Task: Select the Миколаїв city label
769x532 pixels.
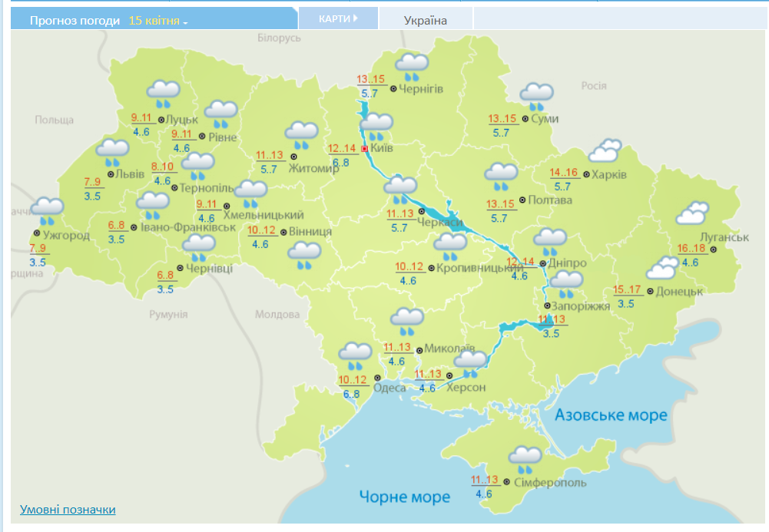Action: pyautogui.click(x=449, y=349)
